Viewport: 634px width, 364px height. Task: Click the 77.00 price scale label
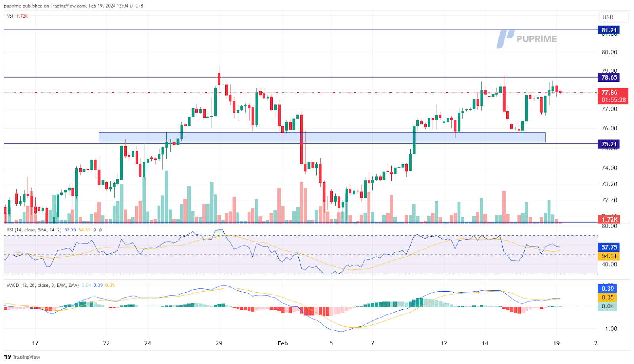[609, 109]
